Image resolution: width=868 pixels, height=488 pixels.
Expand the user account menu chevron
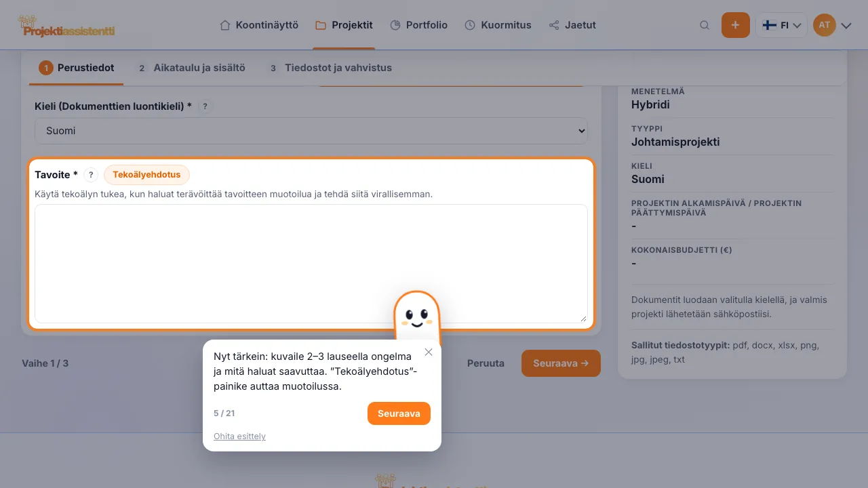coord(846,26)
